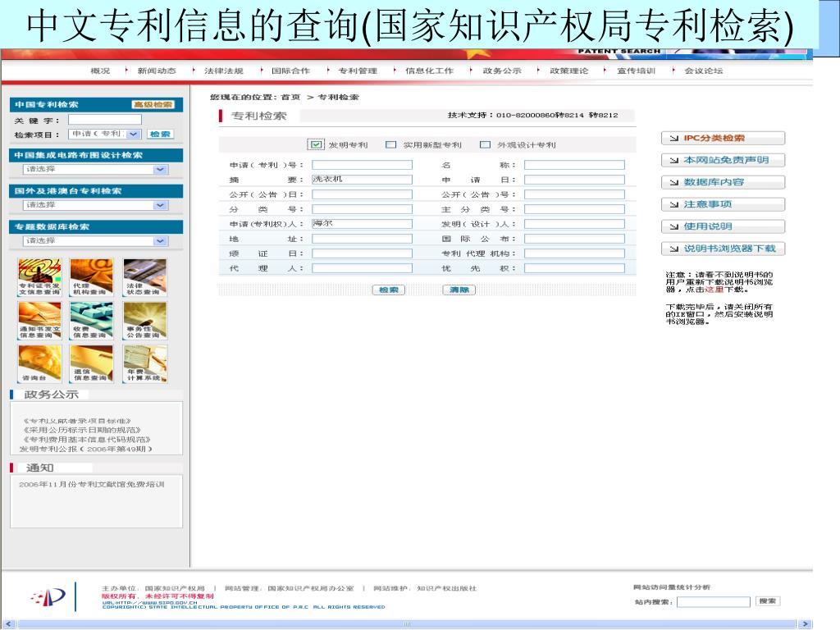This screenshot has width=840, height=630.
Task: Open 2006年11月份专利文献馆免费培训 notice
Action: (x=92, y=484)
